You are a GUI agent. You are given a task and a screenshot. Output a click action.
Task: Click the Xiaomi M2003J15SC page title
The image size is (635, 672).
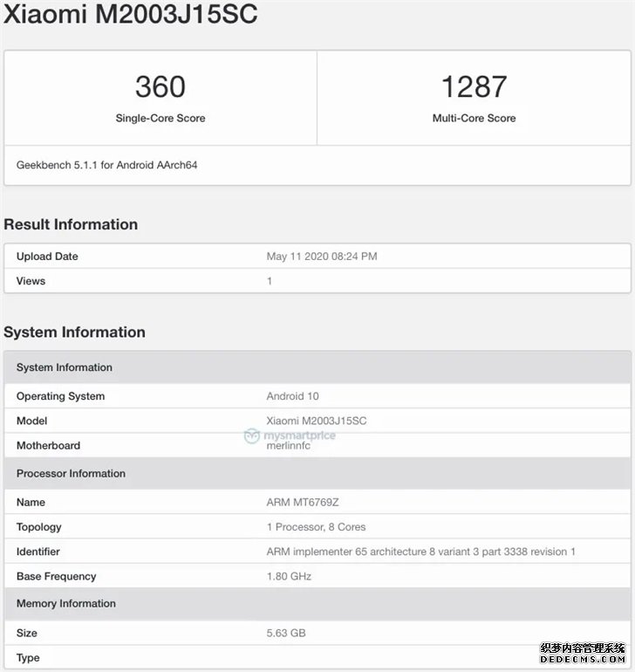(x=131, y=15)
